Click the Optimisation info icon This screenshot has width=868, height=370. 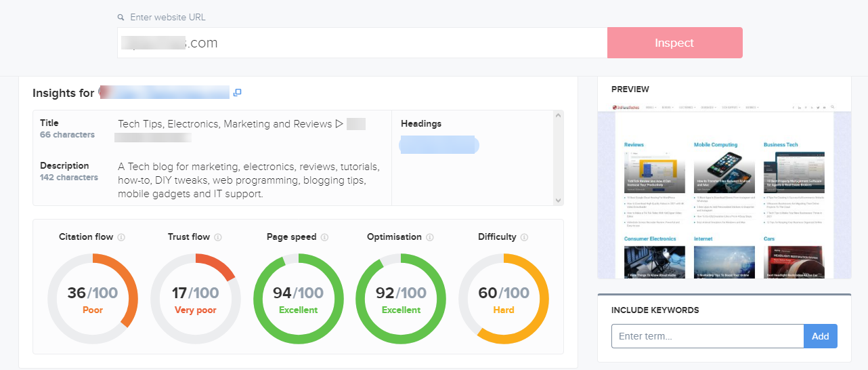pos(430,237)
